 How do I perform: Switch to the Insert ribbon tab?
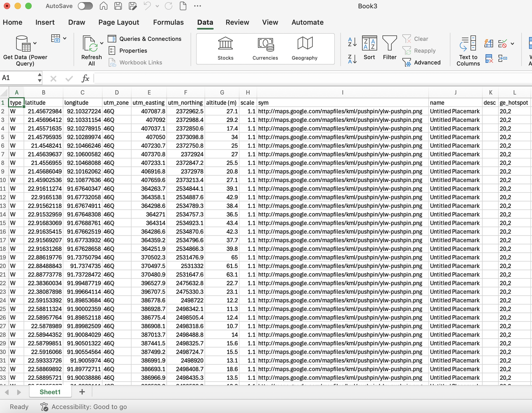pos(45,22)
